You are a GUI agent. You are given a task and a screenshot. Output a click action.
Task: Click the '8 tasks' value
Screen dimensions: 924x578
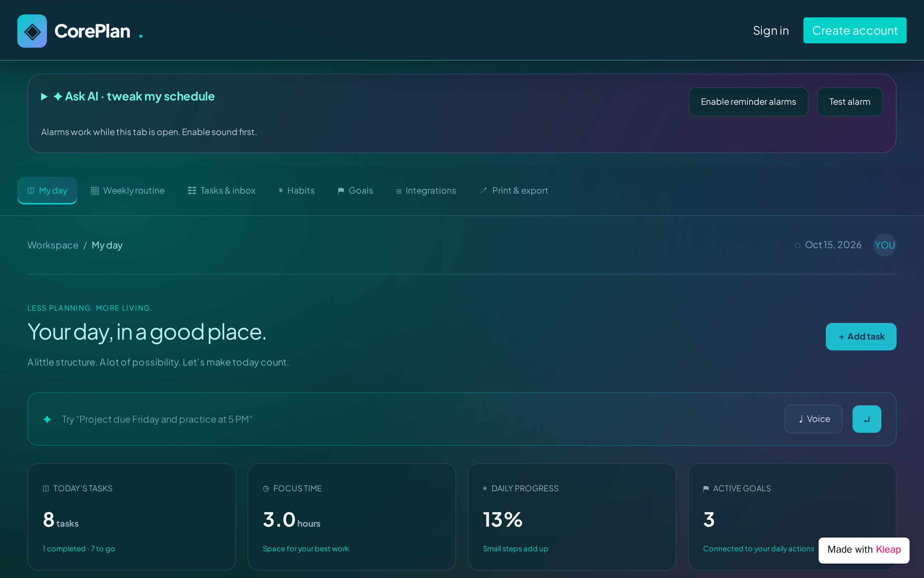click(61, 520)
